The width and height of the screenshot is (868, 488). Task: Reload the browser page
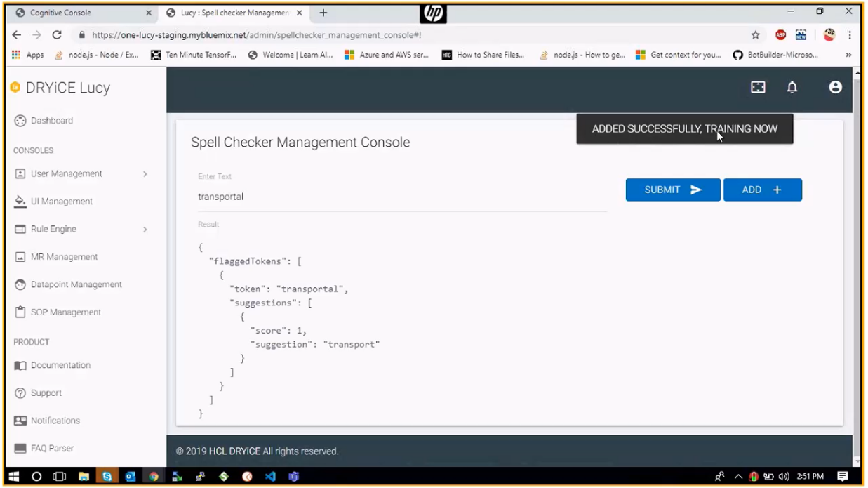[57, 34]
